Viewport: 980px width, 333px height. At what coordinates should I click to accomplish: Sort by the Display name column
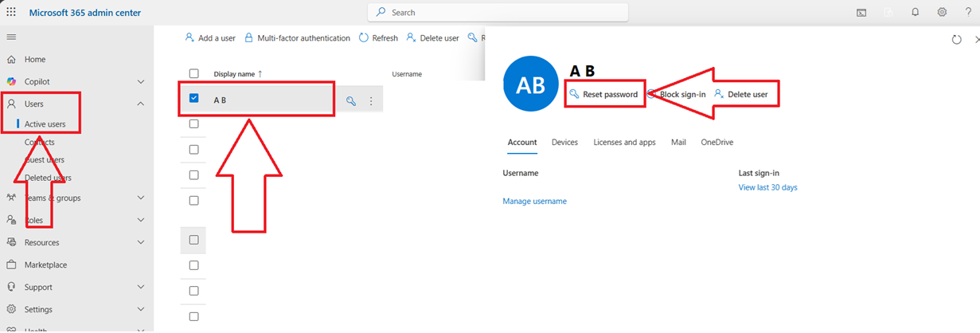tap(238, 74)
